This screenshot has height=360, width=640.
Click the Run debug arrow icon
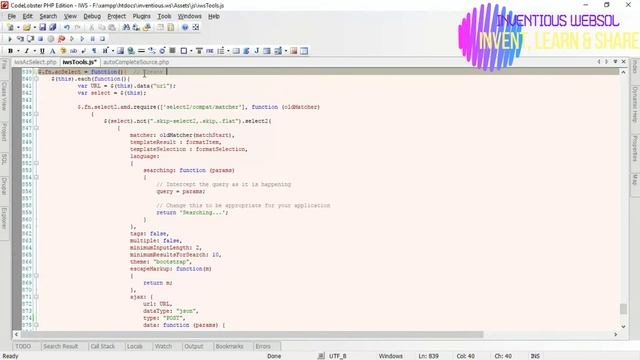10,39
